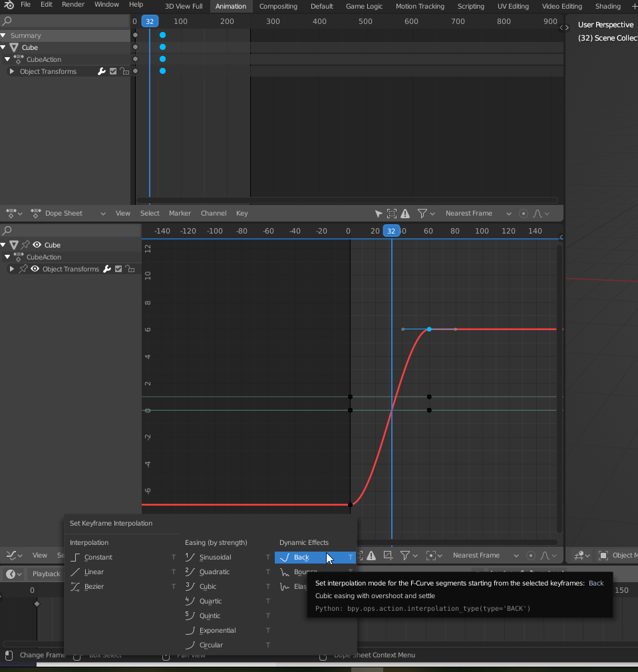Expand Object Transforms group in Dope Sheet
The height and width of the screenshot is (672, 638).
pyautogui.click(x=12, y=71)
